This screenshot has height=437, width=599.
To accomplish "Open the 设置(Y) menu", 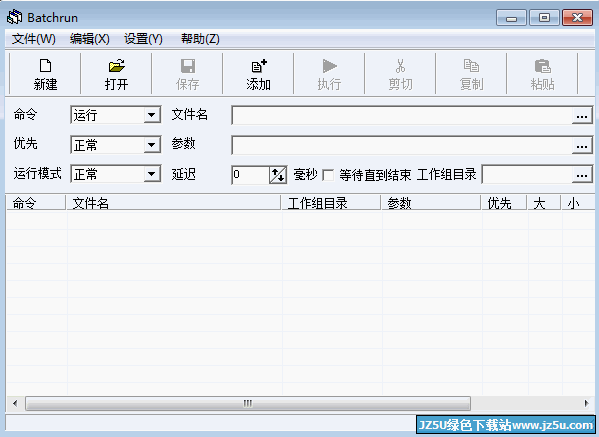I will point(143,39).
